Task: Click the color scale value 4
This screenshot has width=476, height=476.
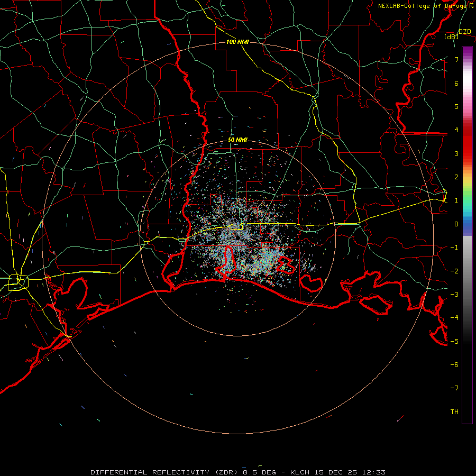Action: pos(456,130)
